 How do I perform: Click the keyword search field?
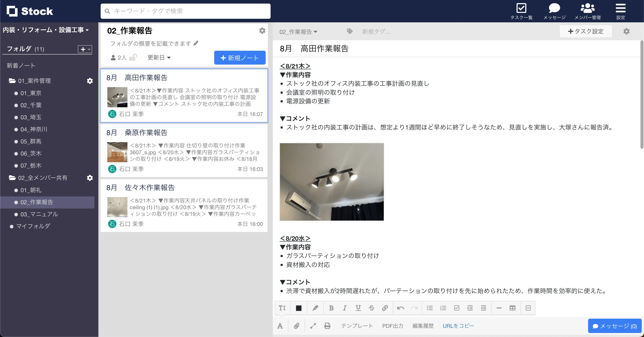pyautogui.click(x=185, y=11)
